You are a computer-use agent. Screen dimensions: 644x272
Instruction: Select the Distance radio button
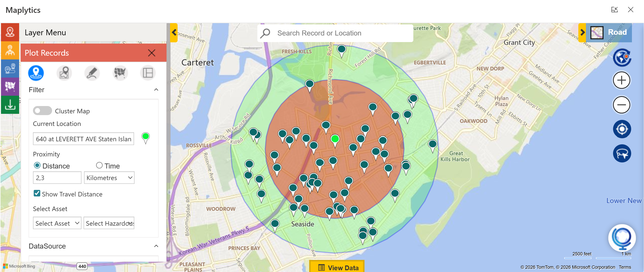coord(37,165)
